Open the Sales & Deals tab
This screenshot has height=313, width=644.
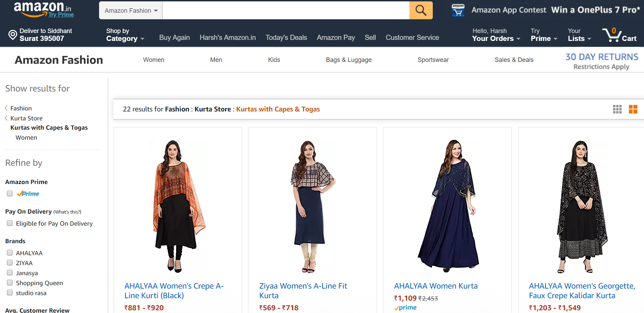(x=514, y=60)
